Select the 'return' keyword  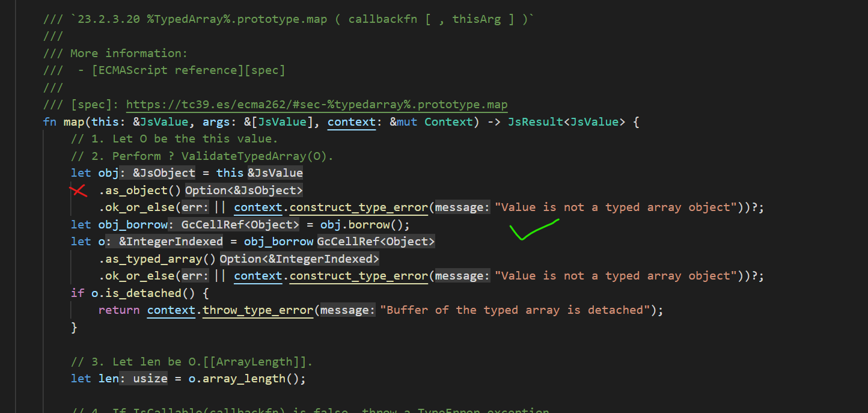(x=119, y=310)
